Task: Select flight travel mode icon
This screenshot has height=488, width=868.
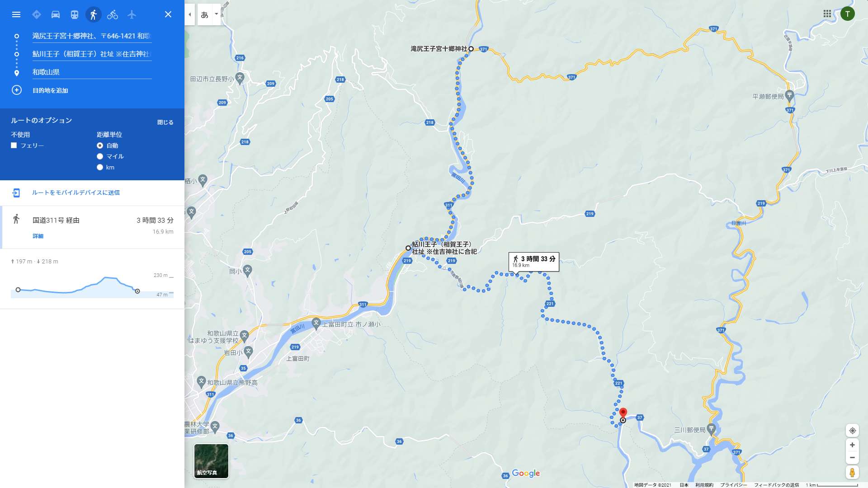Action: (x=132, y=14)
